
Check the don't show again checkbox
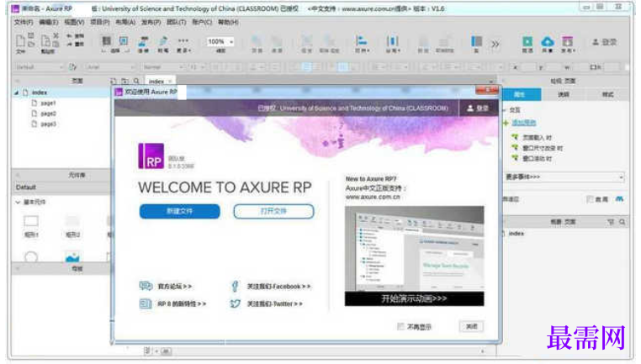click(x=400, y=326)
